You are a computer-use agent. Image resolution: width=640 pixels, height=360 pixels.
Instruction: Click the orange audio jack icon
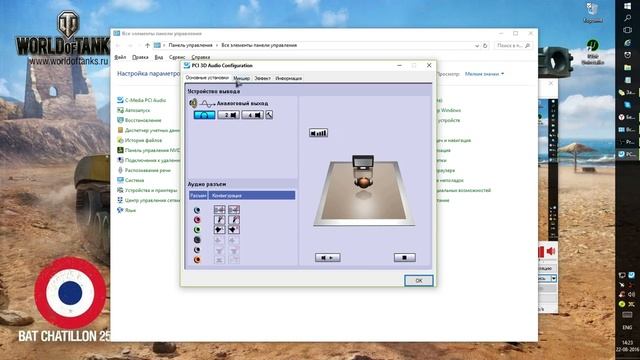tap(197, 260)
